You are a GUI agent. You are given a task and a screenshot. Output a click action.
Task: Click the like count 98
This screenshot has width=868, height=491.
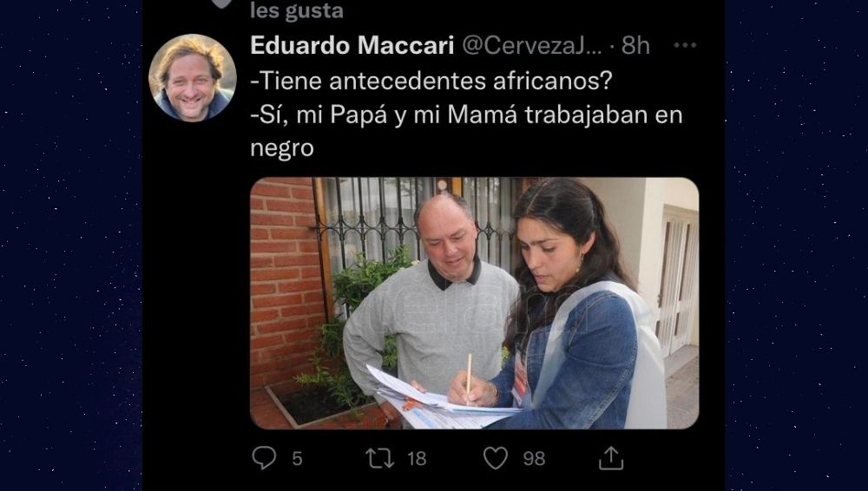[x=534, y=459]
